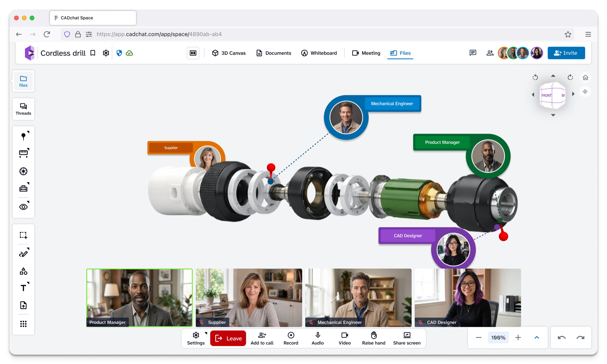Open the participants list icon
Image resolution: width=607 pixels, height=364 pixels.
click(490, 53)
